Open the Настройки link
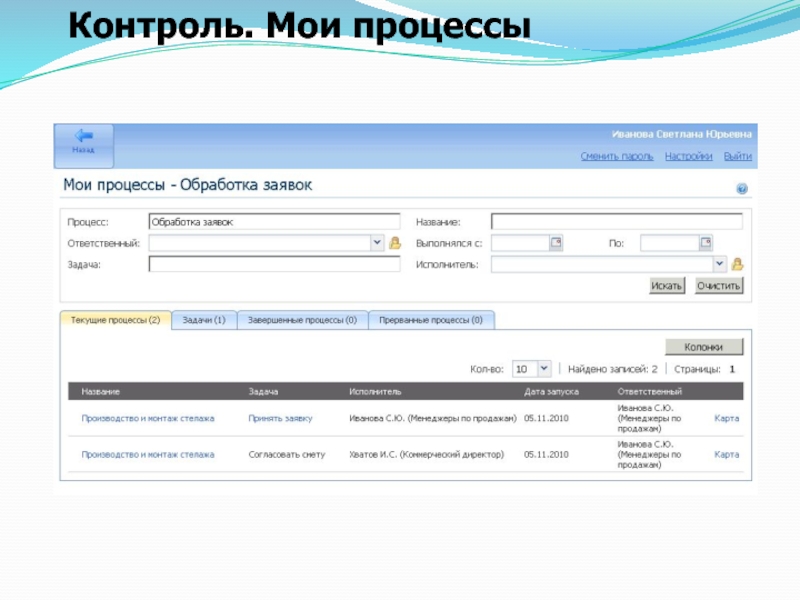Image resolution: width=800 pixels, height=600 pixels. tap(688, 156)
